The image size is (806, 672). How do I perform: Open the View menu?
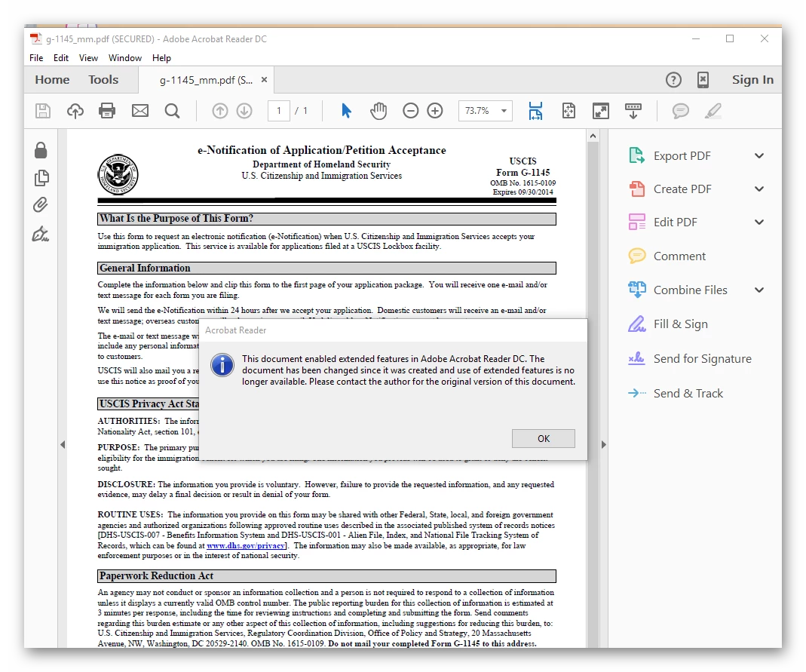coord(88,58)
